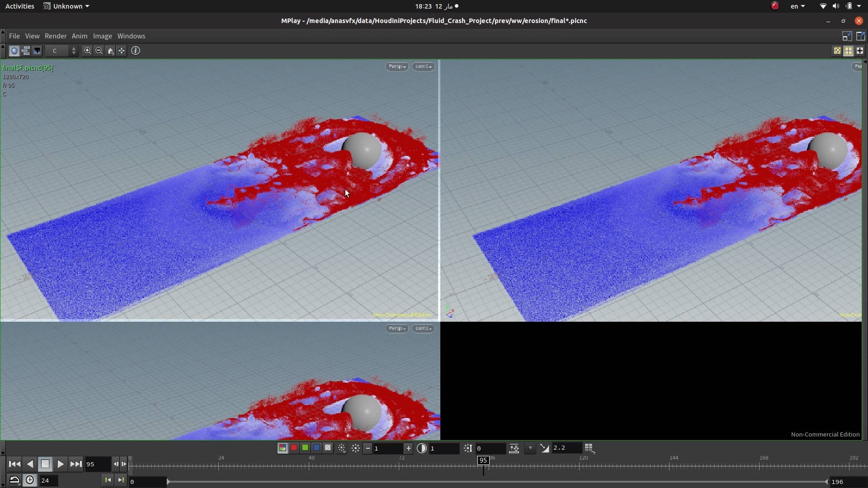The width and height of the screenshot is (868, 488).
Task: Open the Anim menu
Action: click(x=80, y=36)
